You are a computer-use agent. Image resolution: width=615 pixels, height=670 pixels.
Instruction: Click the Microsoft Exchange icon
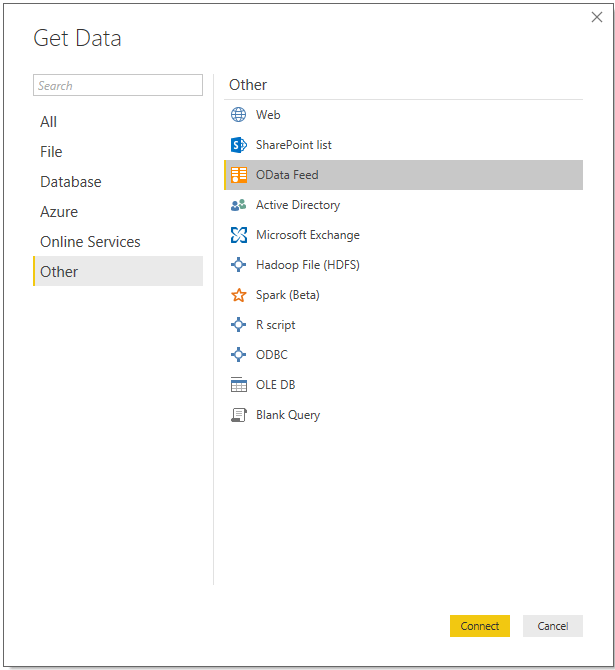[x=238, y=235]
